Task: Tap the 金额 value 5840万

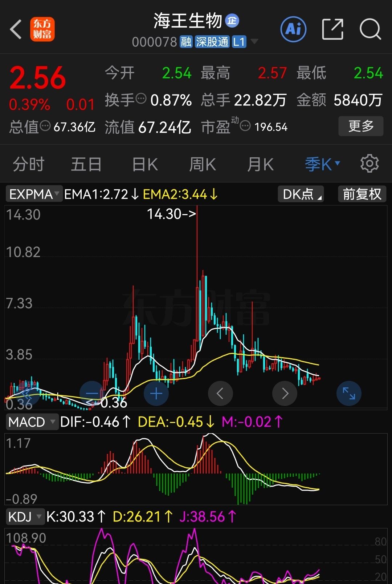Action: pos(358,100)
